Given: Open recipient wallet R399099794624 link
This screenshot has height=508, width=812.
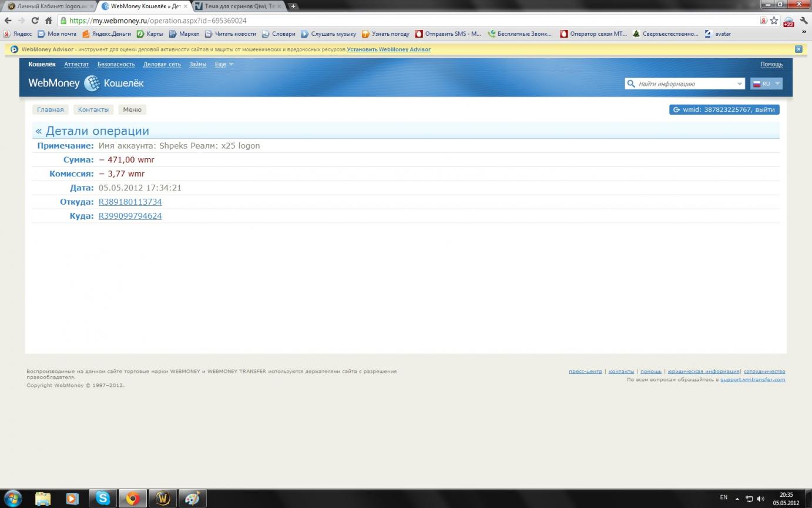Looking at the screenshot, I should (x=130, y=216).
